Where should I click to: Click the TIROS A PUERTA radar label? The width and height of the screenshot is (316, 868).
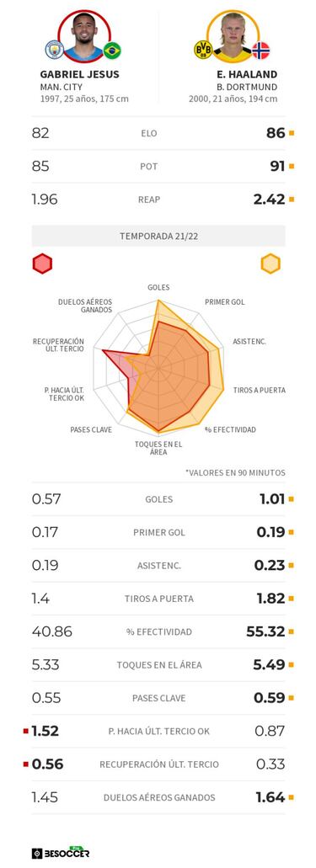pyautogui.click(x=260, y=391)
